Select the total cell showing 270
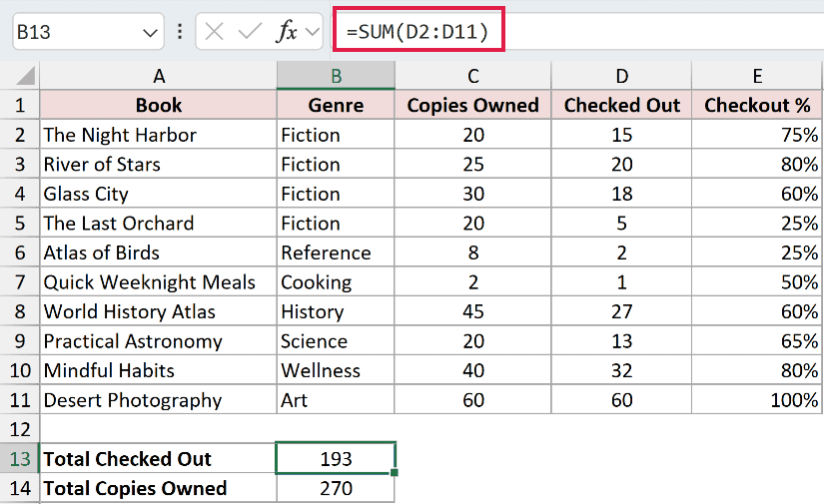The height and width of the screenshot is (504, 824). coord(336,488)
